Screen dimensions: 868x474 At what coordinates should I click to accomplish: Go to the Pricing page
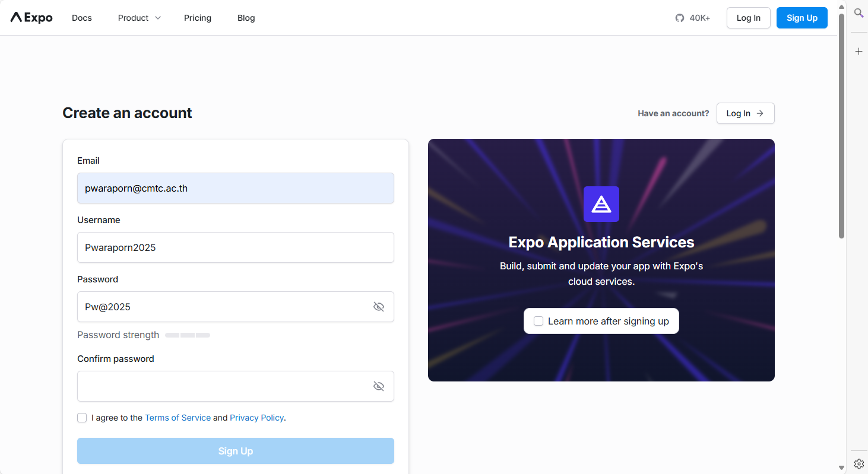pyautogui.click(x=198, y=18)
